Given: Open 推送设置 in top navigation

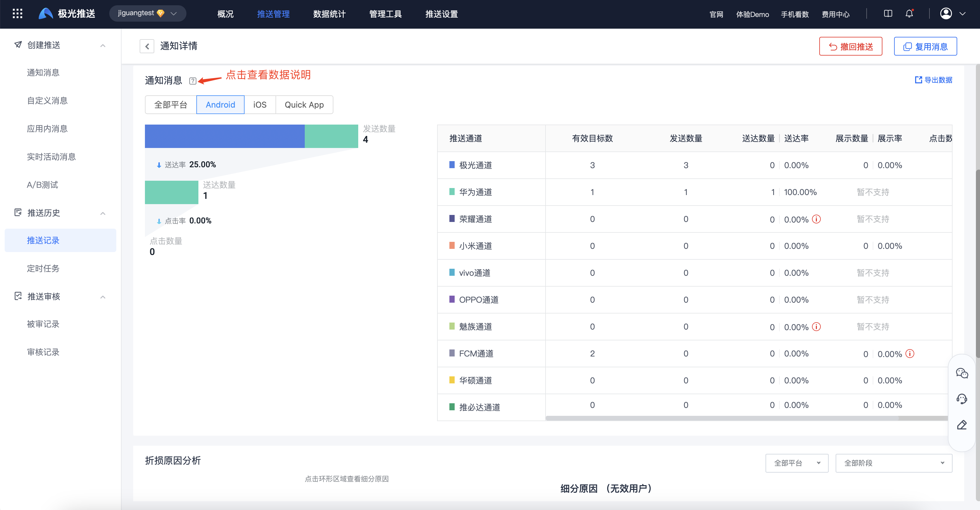Looking at the screenshot, I should click(441, 14).
